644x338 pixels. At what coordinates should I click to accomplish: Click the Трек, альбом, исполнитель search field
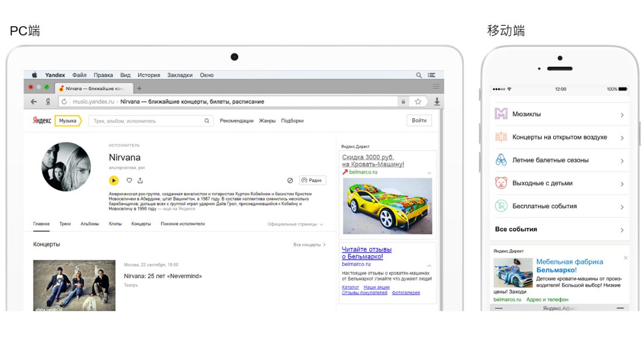click(150, 121)
